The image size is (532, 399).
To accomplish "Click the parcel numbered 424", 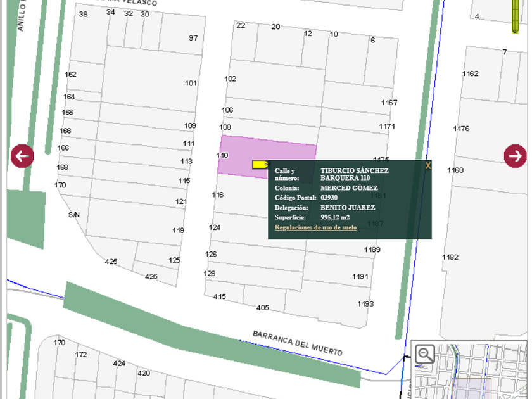I will coord(119,364).
